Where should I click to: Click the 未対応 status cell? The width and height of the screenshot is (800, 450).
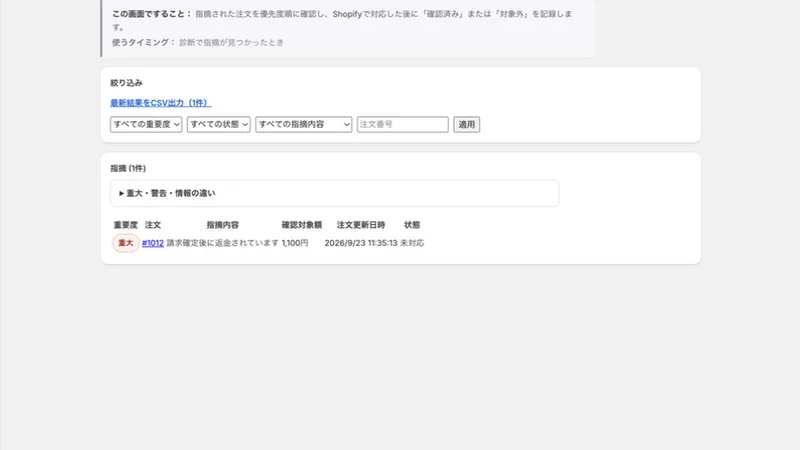coord(412,243)
